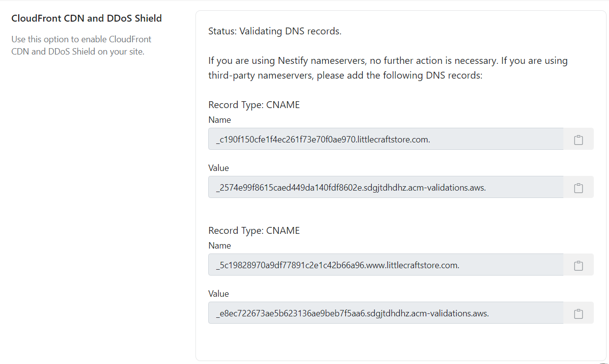Click the _c190f150 Name field
Viewport: 609px width, 364px height.
pyautogui.click(x=386, y=139)
